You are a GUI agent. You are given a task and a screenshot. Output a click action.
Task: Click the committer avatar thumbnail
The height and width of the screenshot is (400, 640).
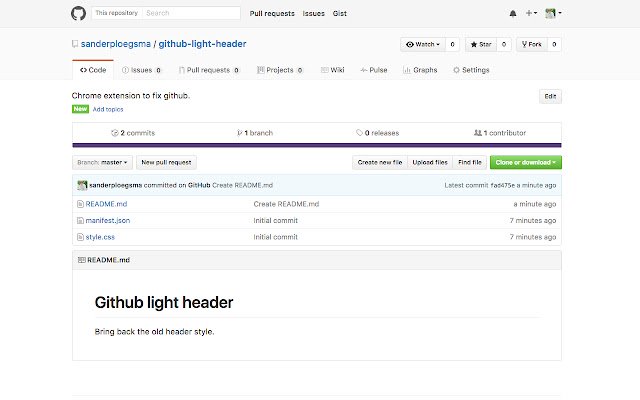(x=82, y=185)
